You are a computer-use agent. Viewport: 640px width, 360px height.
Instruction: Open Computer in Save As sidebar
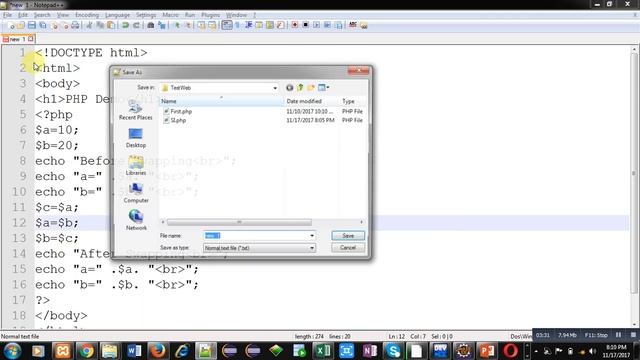pyautogui.click(x=136, y=193)
